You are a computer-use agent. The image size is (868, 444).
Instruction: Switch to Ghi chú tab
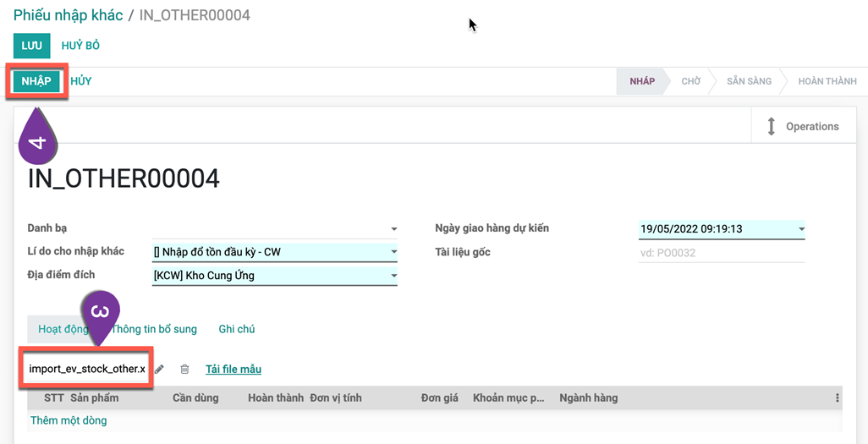[237, 329]
